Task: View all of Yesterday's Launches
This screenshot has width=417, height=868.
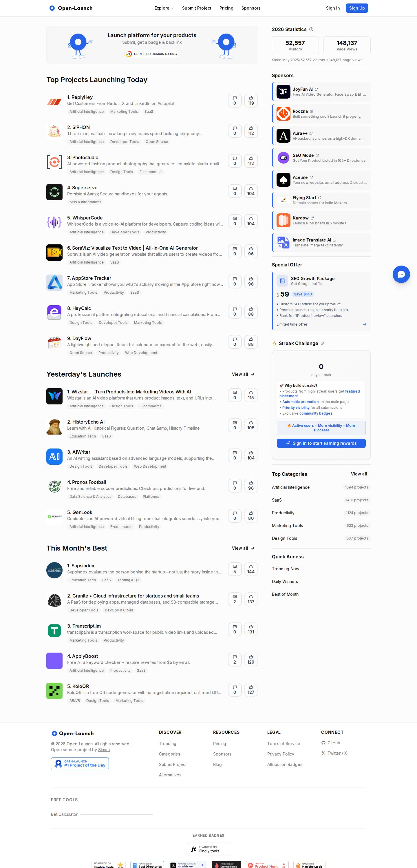Action: (243, 374)
